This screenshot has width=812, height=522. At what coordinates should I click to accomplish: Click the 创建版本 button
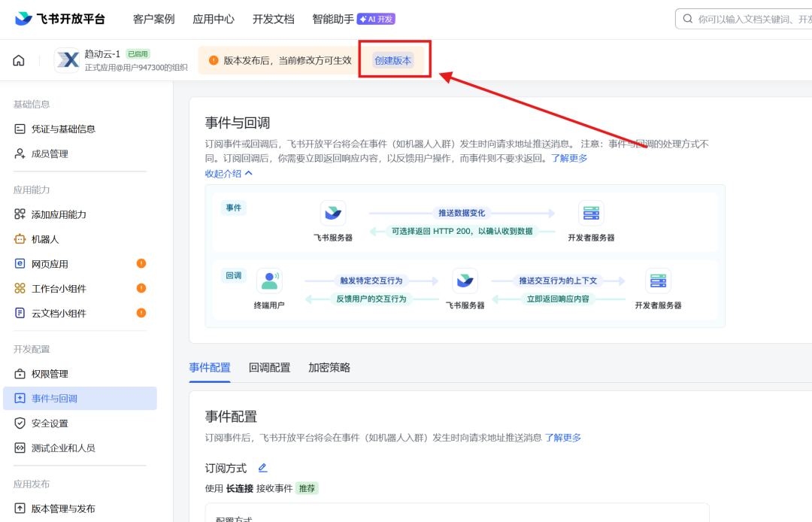(394, 59)
